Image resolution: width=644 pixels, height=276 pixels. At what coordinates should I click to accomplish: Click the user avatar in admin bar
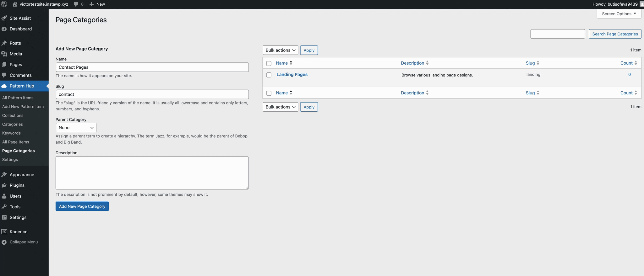(642, 4)
